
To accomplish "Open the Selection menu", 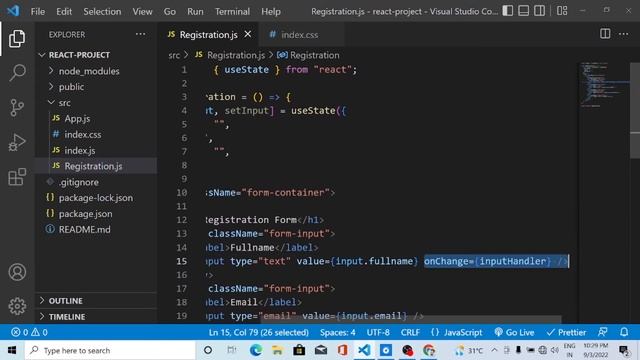I will click(x=102, y=11).
